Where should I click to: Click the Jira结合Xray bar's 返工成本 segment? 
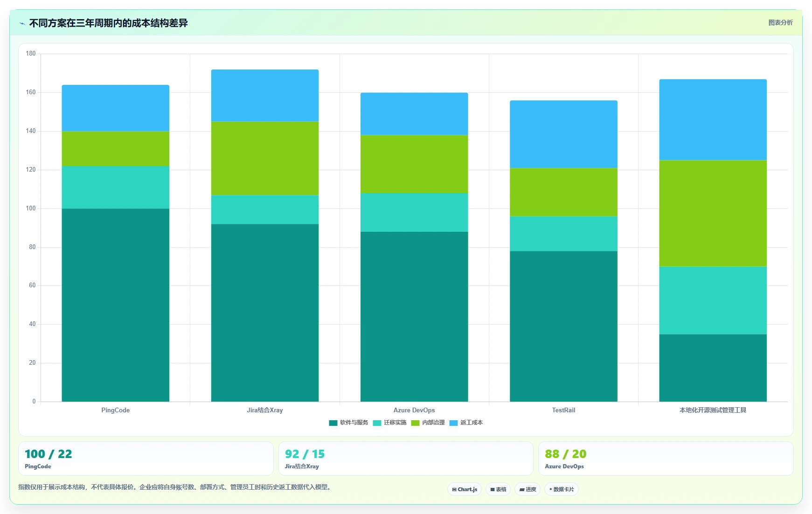265,96
